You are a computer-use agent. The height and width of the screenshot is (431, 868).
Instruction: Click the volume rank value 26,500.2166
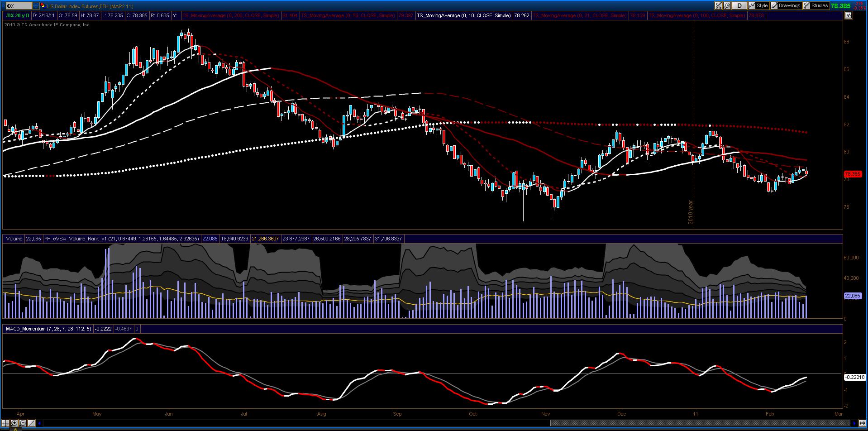[327, 239]
